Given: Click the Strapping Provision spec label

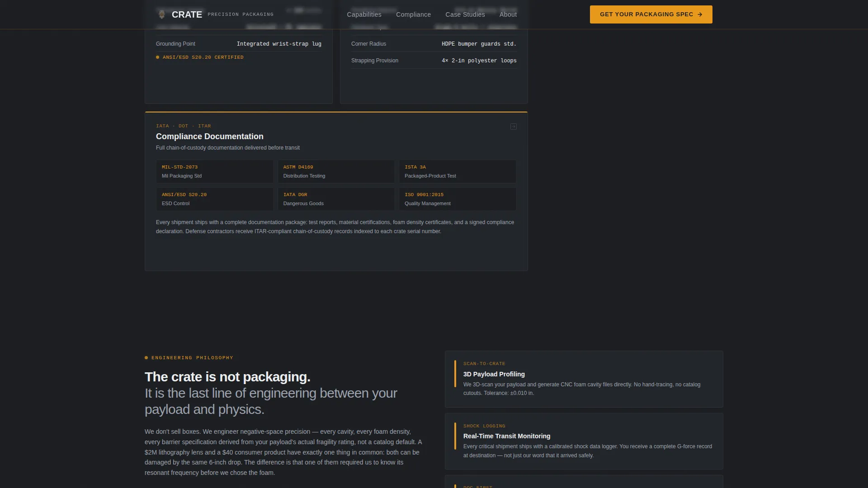Looking at the screenshot, I should pos(375,61).
